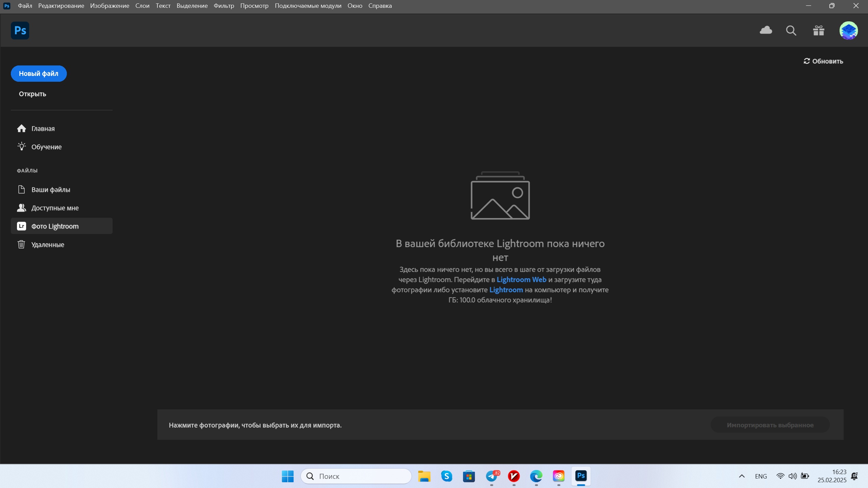This screenshot has width=868, height=488.
Task: Open File Explorer from the taskbar
Action: click(x=424, y=476)
